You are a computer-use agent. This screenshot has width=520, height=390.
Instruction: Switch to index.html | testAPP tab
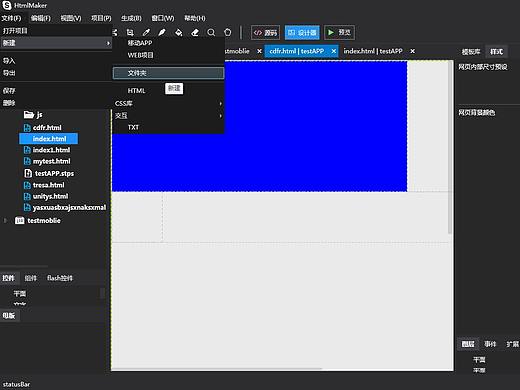click(373, 51)
